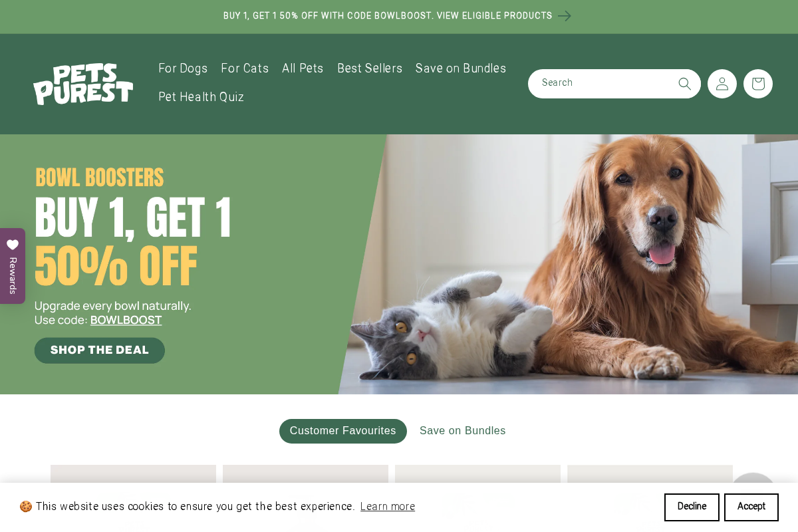Accept the website cookies
This screenshot has height=532, width=798.
tap(751, 507)
